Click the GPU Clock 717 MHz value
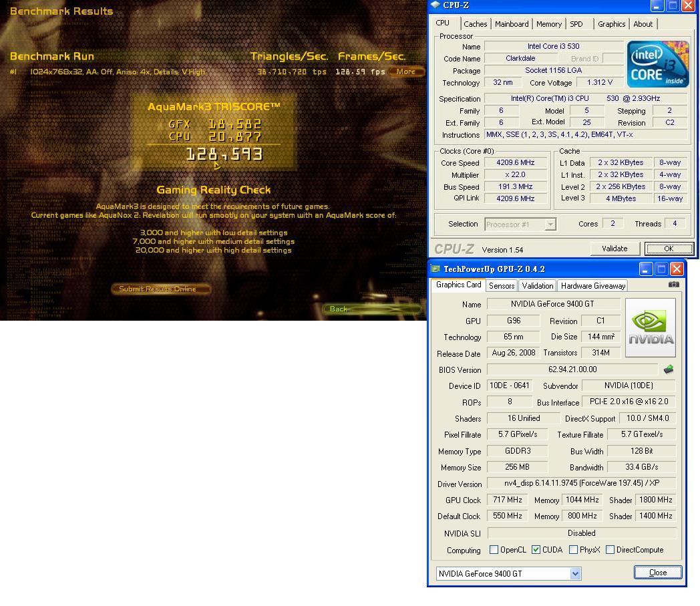The image size is (700, 606). click(507, 500)
